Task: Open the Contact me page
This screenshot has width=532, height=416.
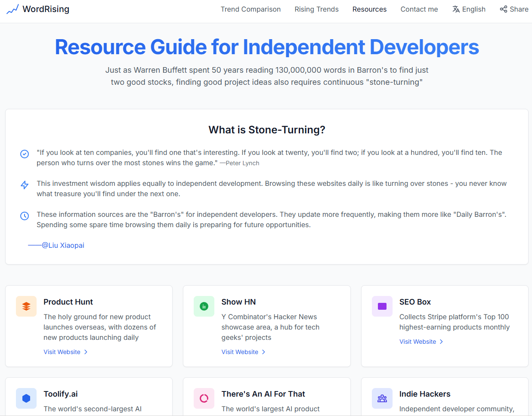Action: (x=419, y=9)
